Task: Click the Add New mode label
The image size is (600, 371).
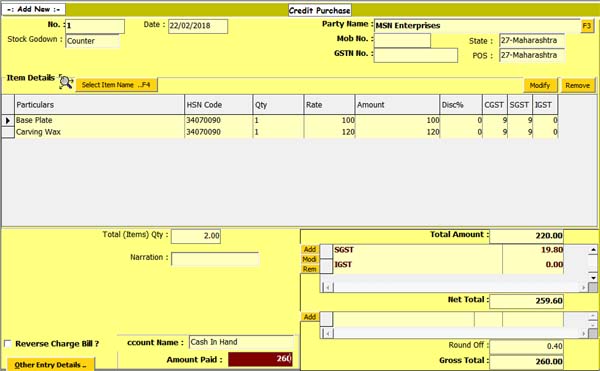Action: click(33, 9)
